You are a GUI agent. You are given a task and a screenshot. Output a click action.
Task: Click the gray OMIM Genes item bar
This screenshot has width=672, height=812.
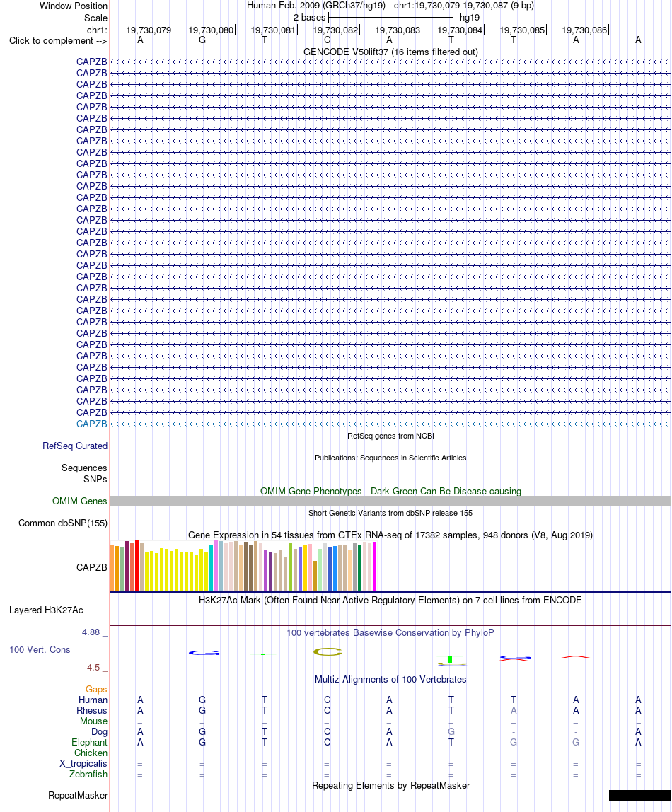(391, 501)
